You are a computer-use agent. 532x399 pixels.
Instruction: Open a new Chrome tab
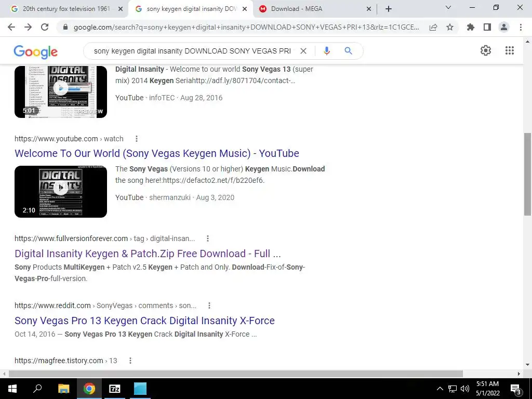(x=389, y=9)
